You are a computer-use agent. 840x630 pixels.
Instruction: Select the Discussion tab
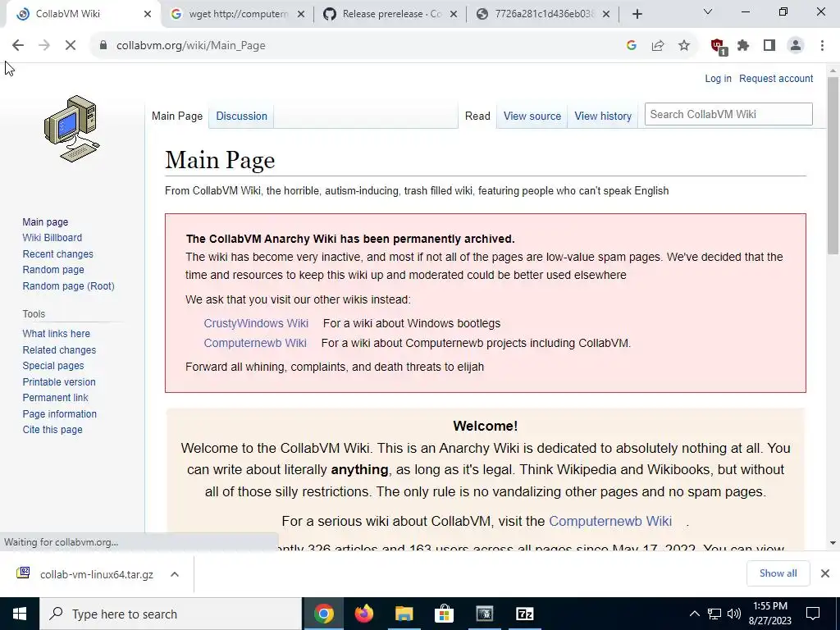[x=242, y=116]
